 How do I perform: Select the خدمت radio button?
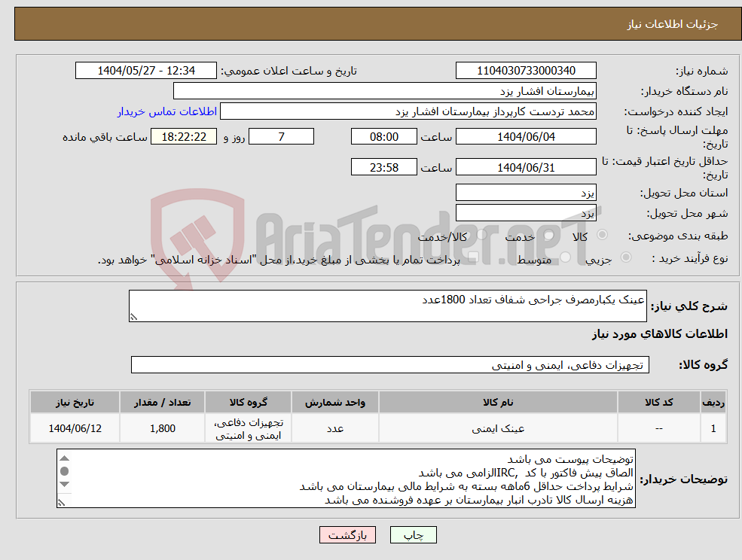coord(549,235)
